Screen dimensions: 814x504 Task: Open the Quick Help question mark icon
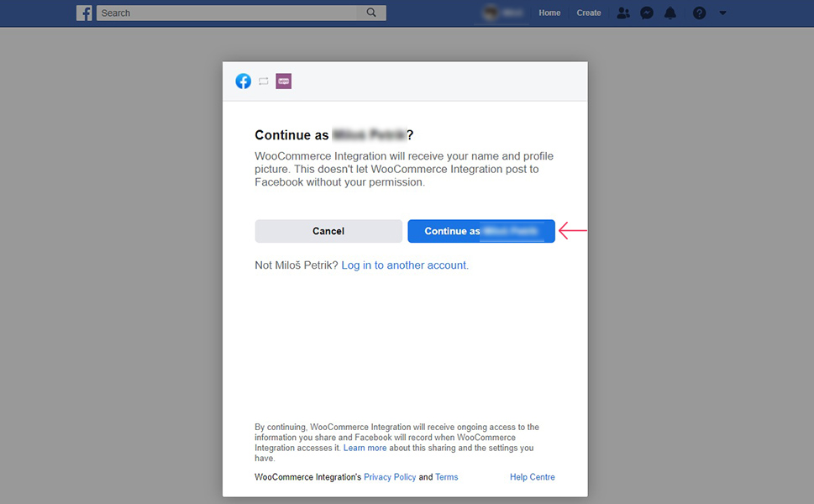[699, 13]
